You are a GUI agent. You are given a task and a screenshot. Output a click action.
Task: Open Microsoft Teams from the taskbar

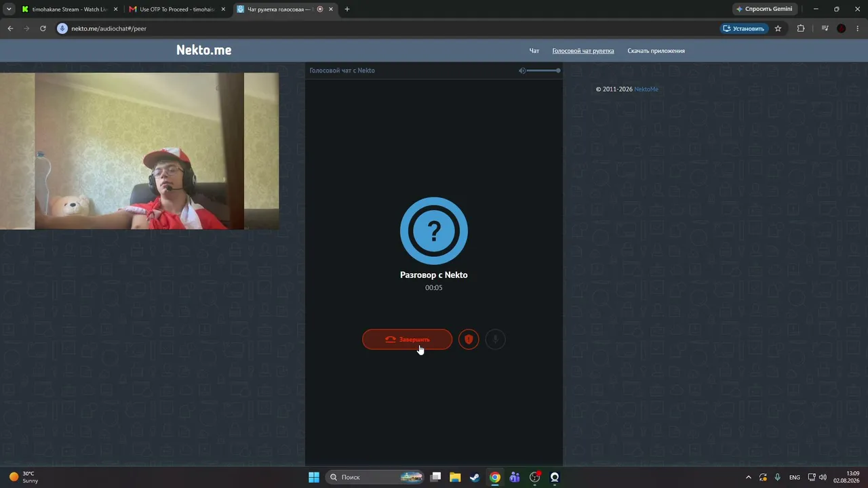click(x=515, y=477)
